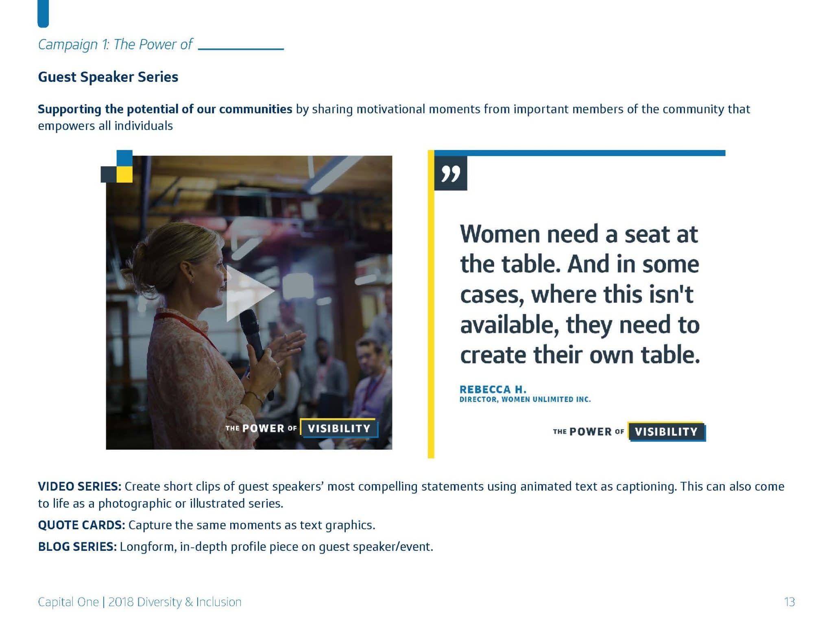Click the yellow vertical bar beside the quote
833x644 pixels.
click(x=431, y=304)
